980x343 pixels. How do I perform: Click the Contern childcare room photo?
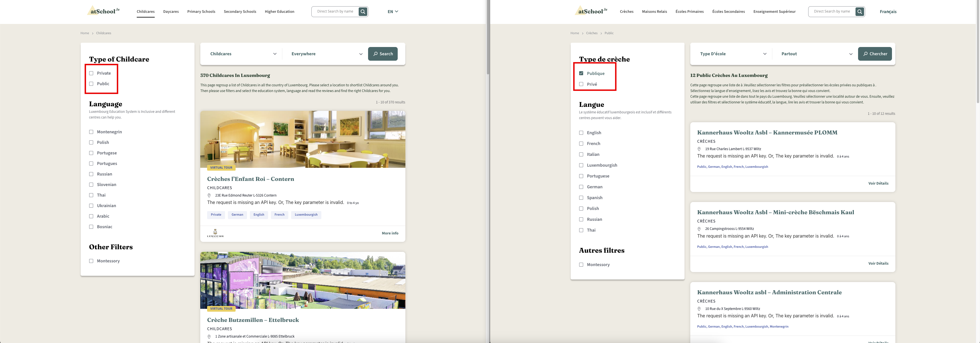[x=303, y=139]
